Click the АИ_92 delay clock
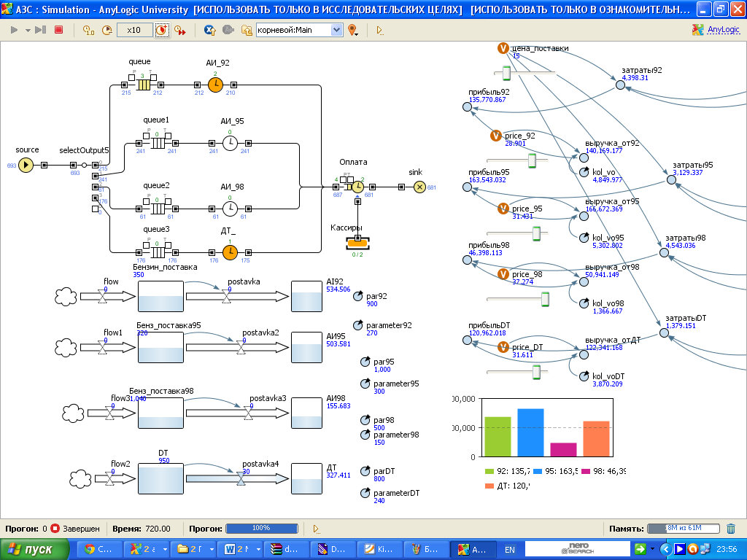747x560 pixels. coord(215,85)
